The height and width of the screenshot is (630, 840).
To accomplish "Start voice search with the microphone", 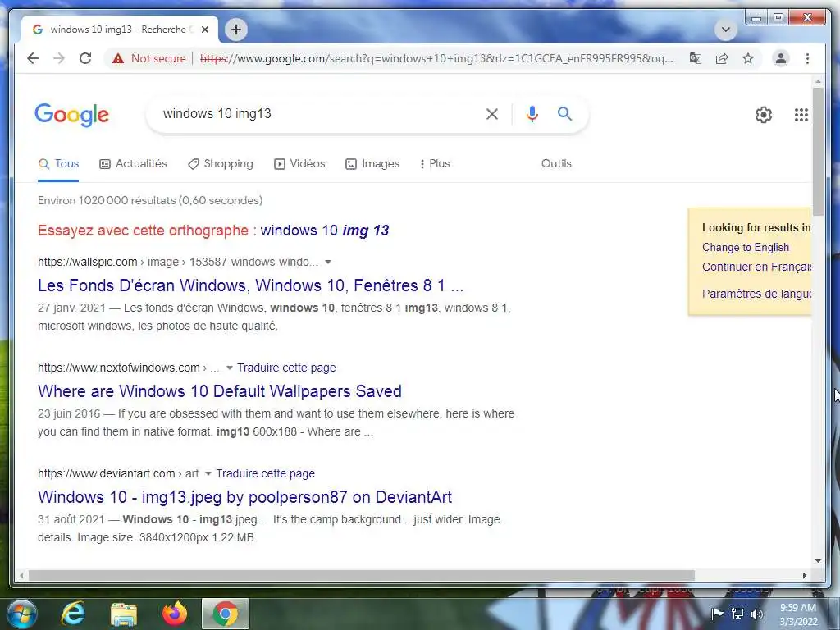I will (532, 113).
